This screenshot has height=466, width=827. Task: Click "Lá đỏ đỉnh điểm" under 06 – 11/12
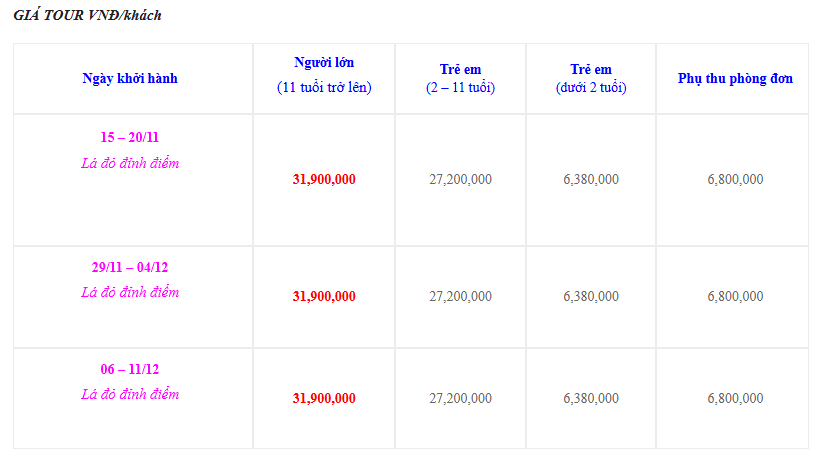[x=130, y=394]
